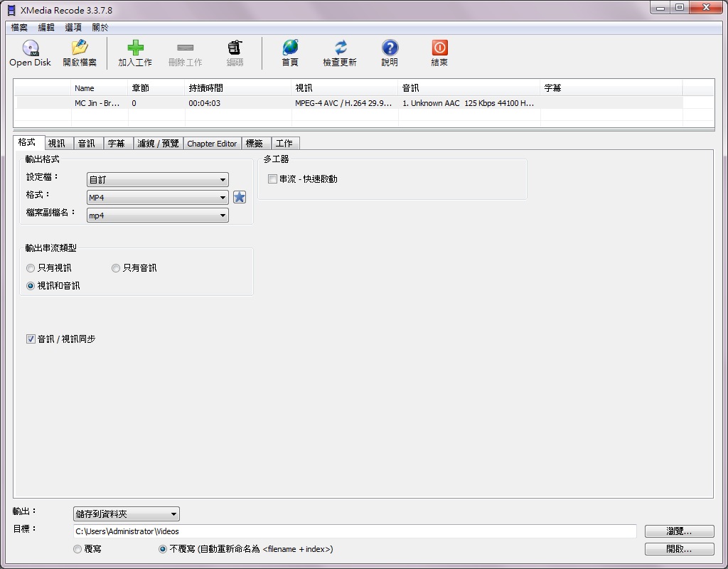The width and height of the screenshot is (728, 569).
Task: Start encoding with the 編碼 icon
Action: pyautogui.click(x=235, y=50)
